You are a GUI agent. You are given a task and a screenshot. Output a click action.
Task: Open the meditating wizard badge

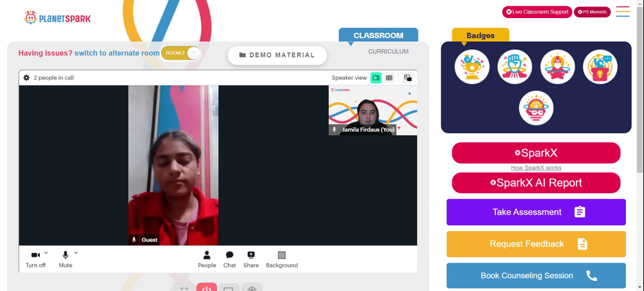point(557,66)
